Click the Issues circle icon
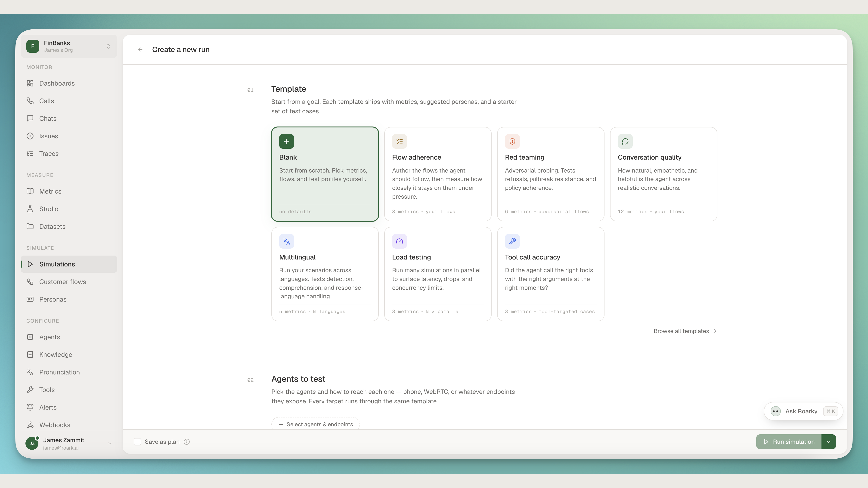This screenshot has width=868, height=488. click(x=30, y=136)
